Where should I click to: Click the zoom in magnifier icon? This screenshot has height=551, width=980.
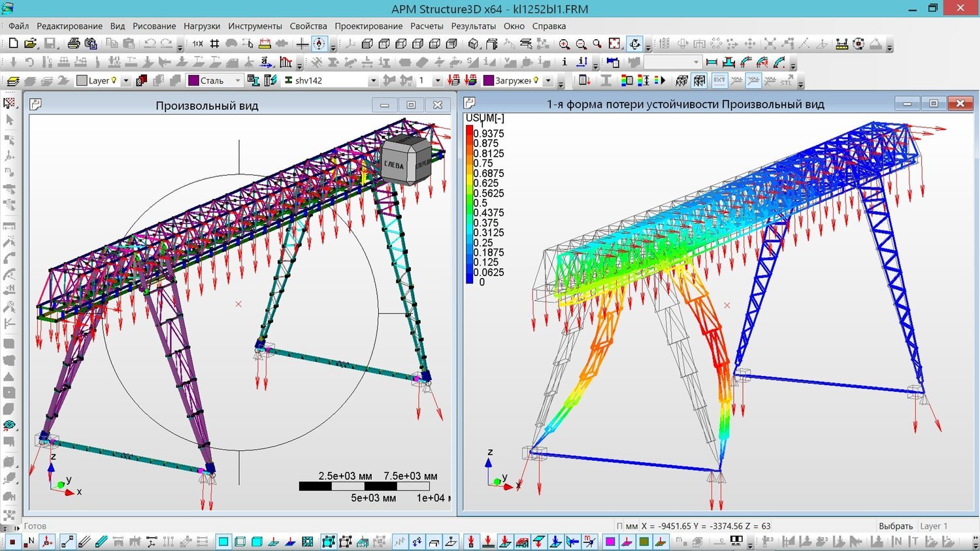tap(564, 44)
